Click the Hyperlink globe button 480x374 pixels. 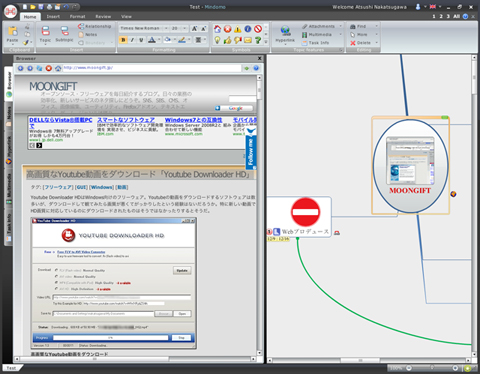click(285, 34)
